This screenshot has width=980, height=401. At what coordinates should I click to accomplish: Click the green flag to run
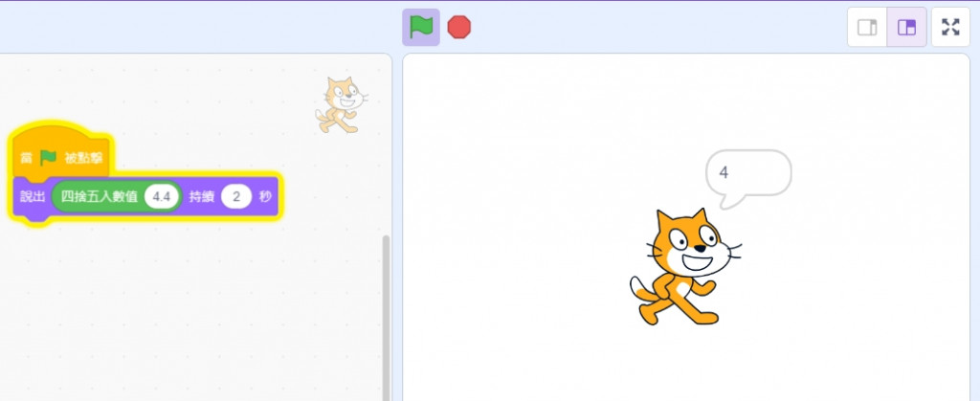421,28
